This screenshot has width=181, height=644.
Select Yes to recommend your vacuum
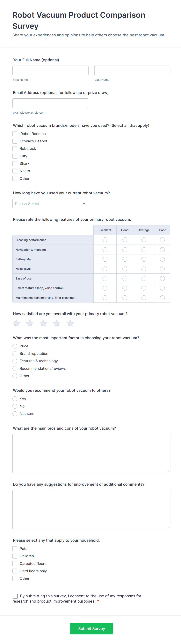click(15, 399)
